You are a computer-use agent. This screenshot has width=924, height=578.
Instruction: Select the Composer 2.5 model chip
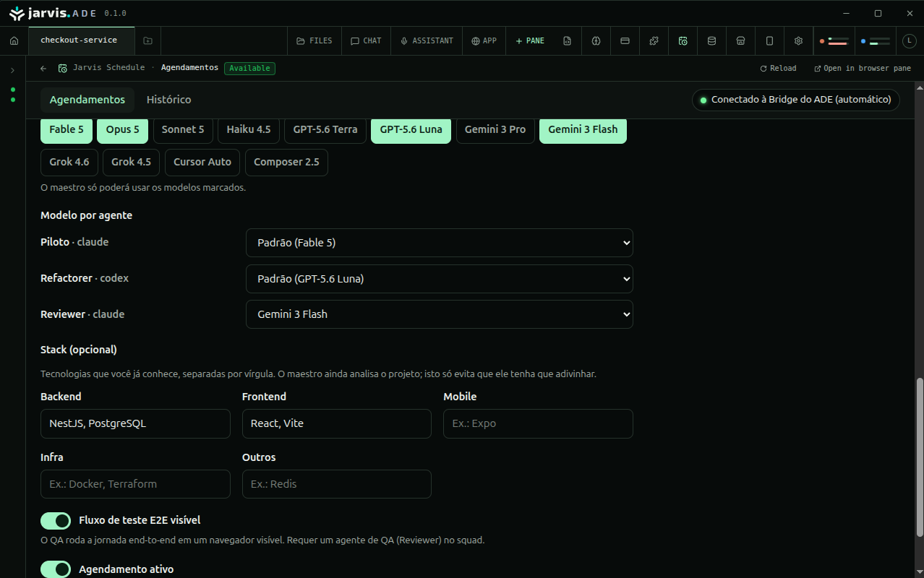coord(286,163)
